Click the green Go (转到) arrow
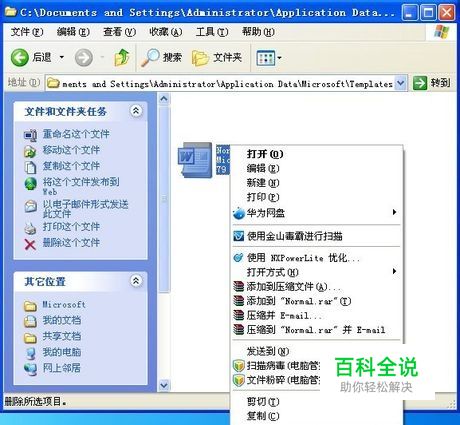 click(420, 83)
